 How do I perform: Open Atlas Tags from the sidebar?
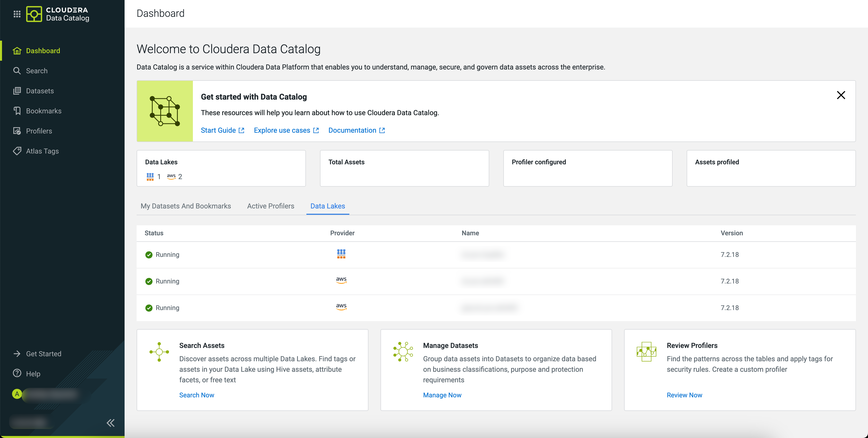click(x=42, y=151)
